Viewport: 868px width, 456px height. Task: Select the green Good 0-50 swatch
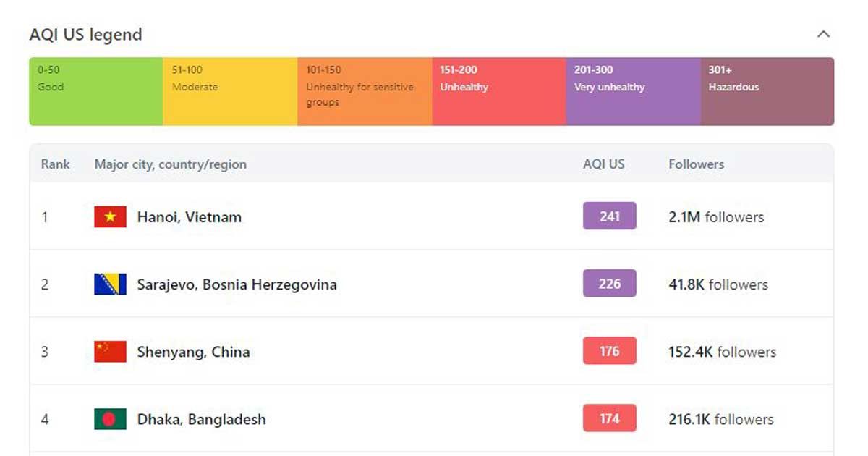pyautogui.click(x=96, y=92)
